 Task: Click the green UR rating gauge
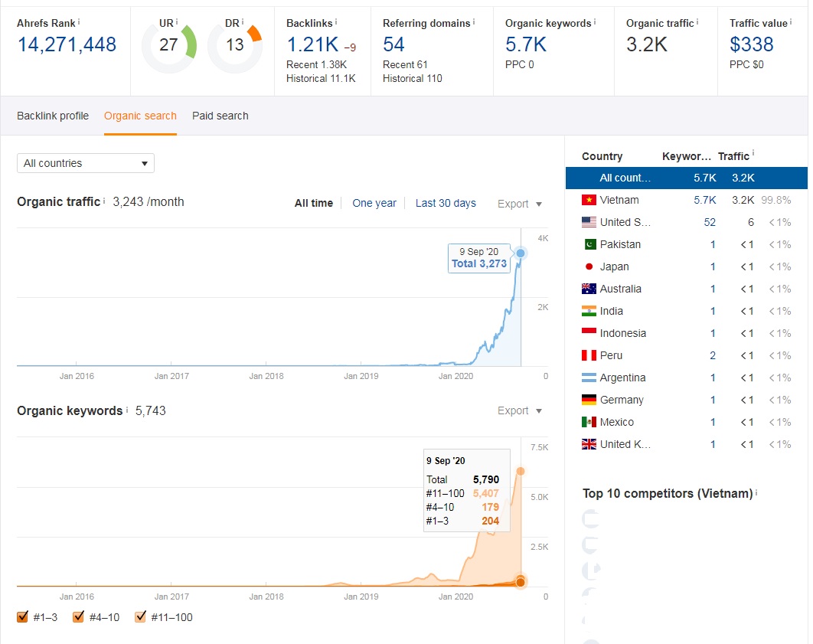pyautogui.click(x=169, y=46)
